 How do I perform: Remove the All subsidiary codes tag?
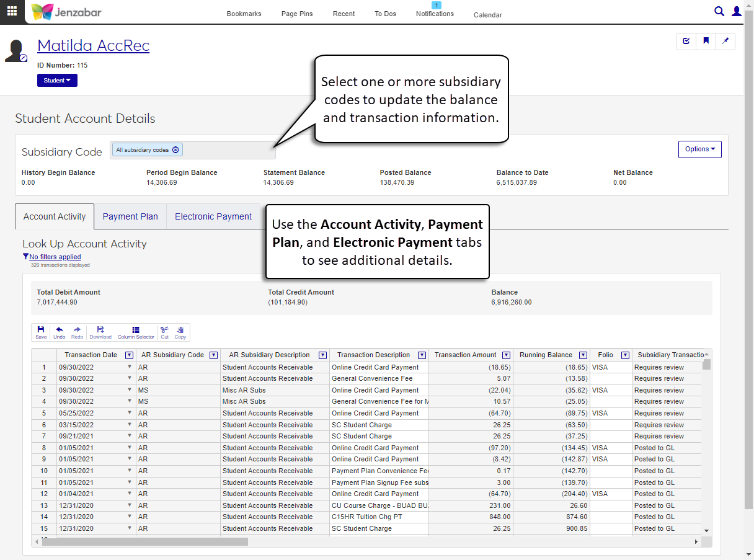pyautogui.click(x=175, y=150)
